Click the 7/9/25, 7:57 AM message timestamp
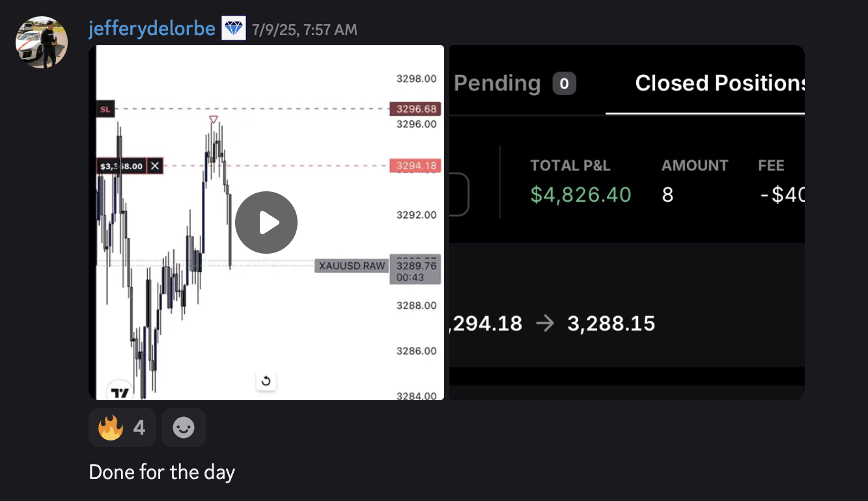The width and height of the screenshot is (868, 501). (305, 30)
